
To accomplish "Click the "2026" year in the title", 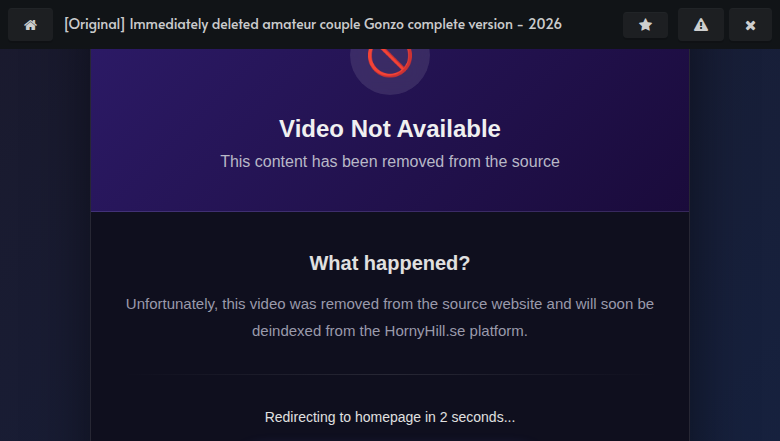I will click(545, 24).
